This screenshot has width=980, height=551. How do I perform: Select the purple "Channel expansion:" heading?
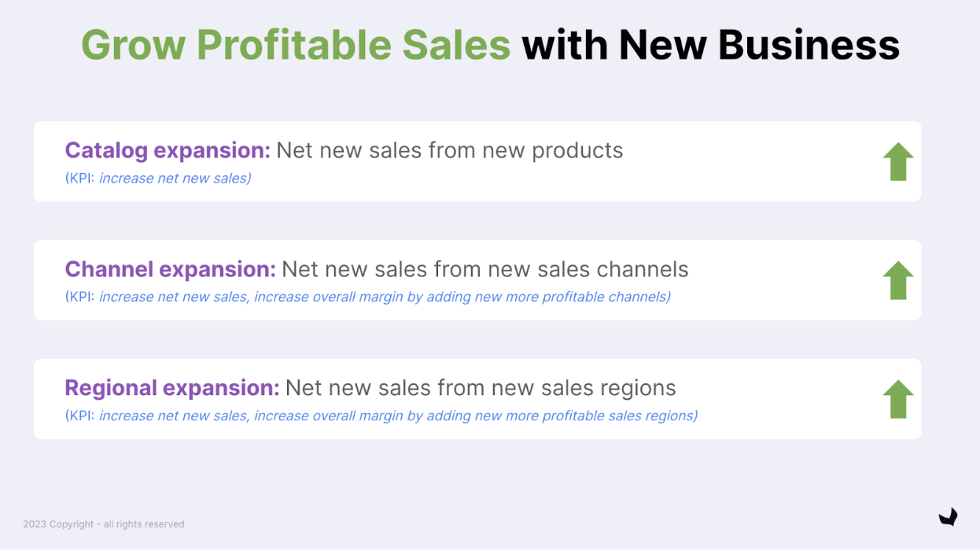[x=170, y=269]
